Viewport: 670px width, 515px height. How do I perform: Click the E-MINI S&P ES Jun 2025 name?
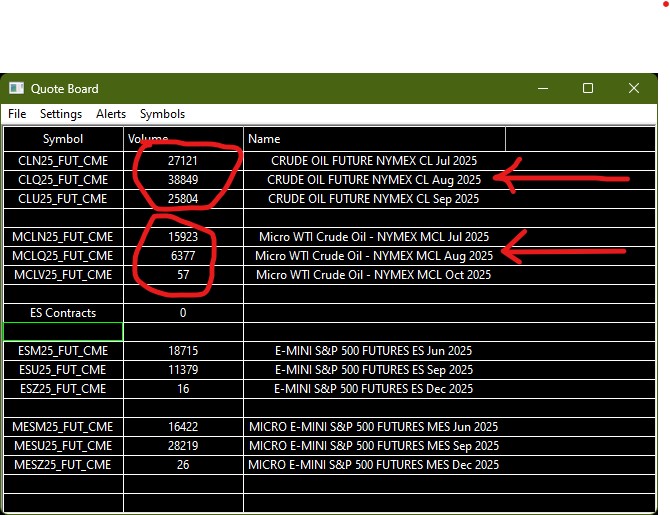[x=373, y=351]
